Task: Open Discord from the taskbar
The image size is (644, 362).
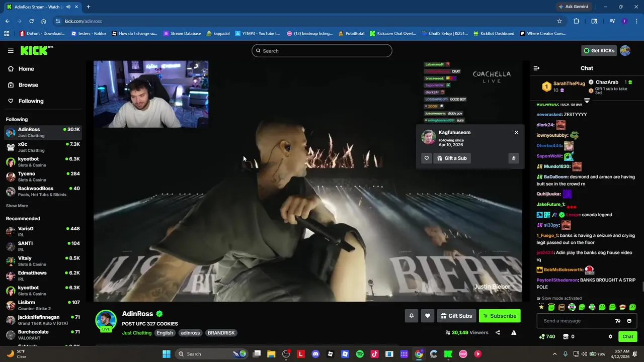Action: click(x=315, y=354)
